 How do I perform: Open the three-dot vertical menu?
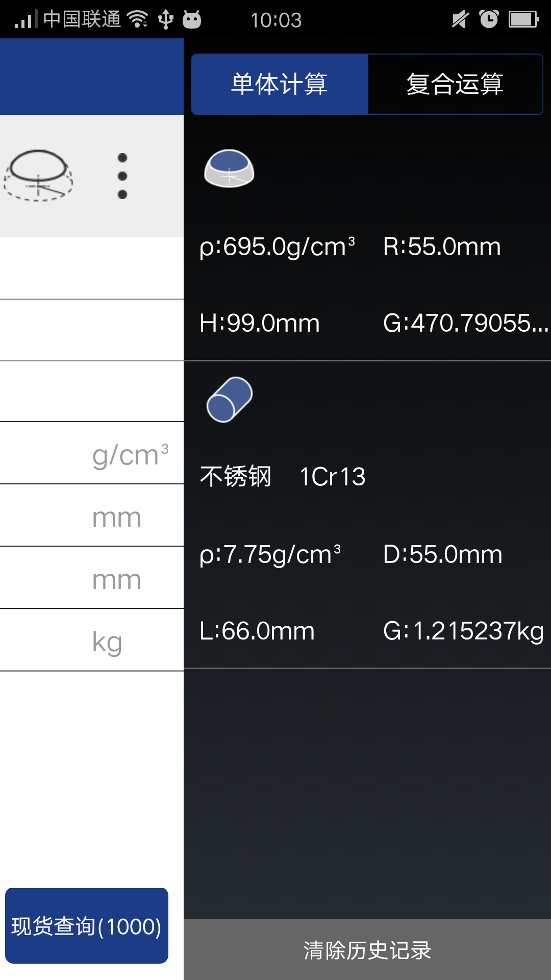click(x=122, y=176)
